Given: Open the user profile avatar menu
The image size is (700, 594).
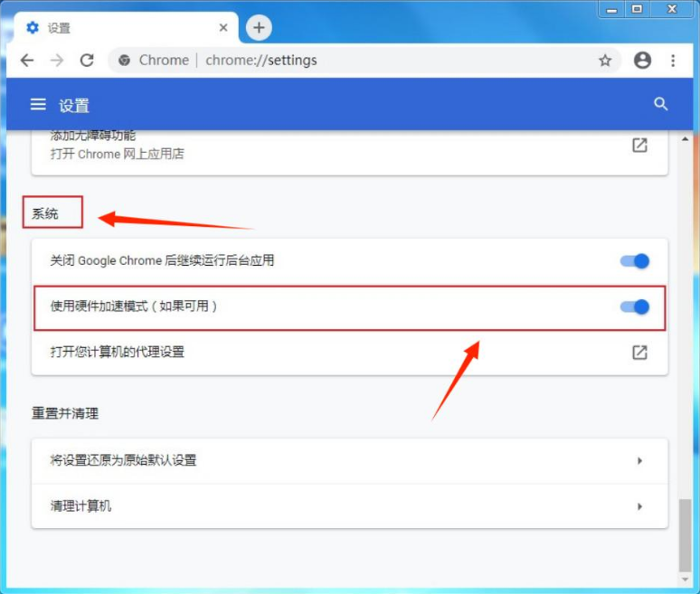Looking at the screenshot, I should click(x=642, y=61).
